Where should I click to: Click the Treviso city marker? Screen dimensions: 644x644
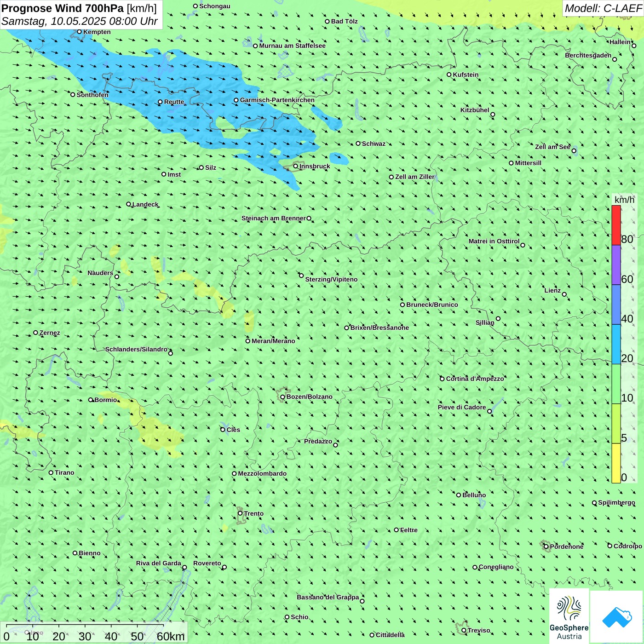[x=464, y=630]
